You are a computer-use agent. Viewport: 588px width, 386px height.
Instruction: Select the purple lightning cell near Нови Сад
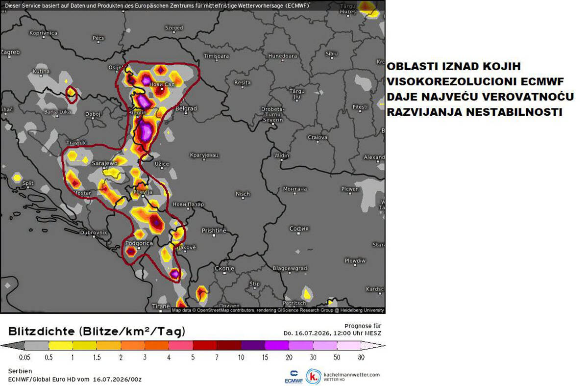(147, 80)
